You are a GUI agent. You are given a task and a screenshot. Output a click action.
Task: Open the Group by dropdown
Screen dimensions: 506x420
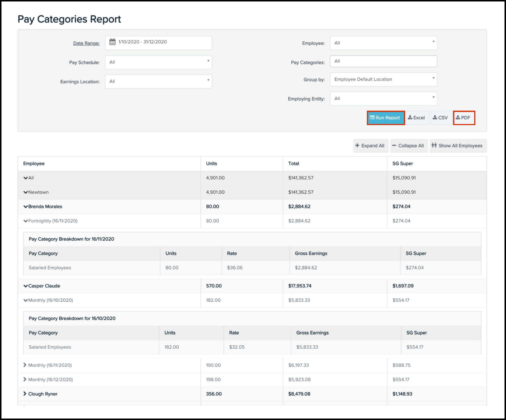click(383, 79)
